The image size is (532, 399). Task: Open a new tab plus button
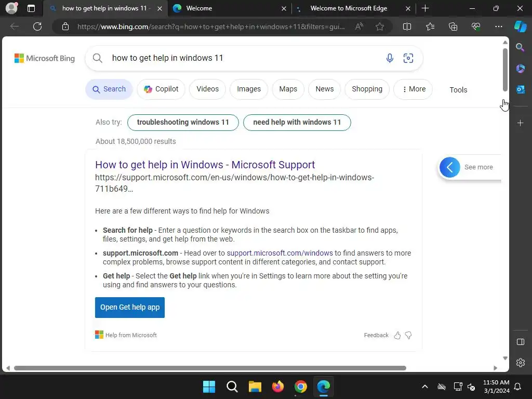(425, 8)
